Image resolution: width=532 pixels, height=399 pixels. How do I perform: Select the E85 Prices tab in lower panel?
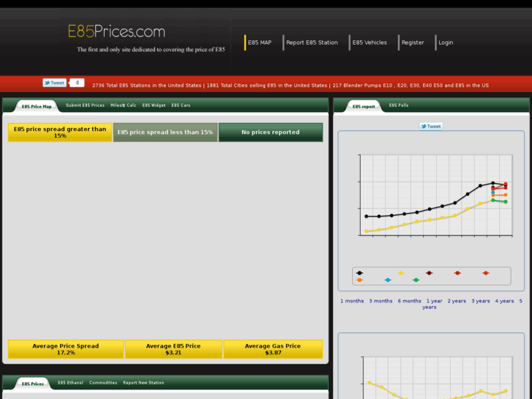[33, 384]
